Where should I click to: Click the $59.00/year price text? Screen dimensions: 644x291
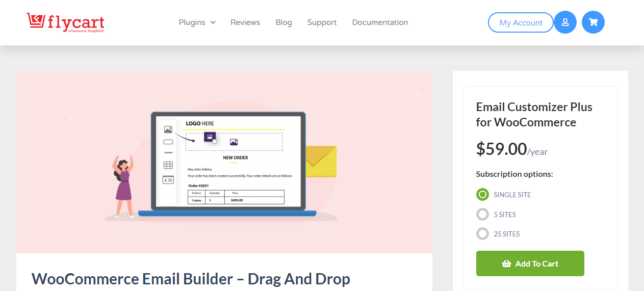(512, 149)
